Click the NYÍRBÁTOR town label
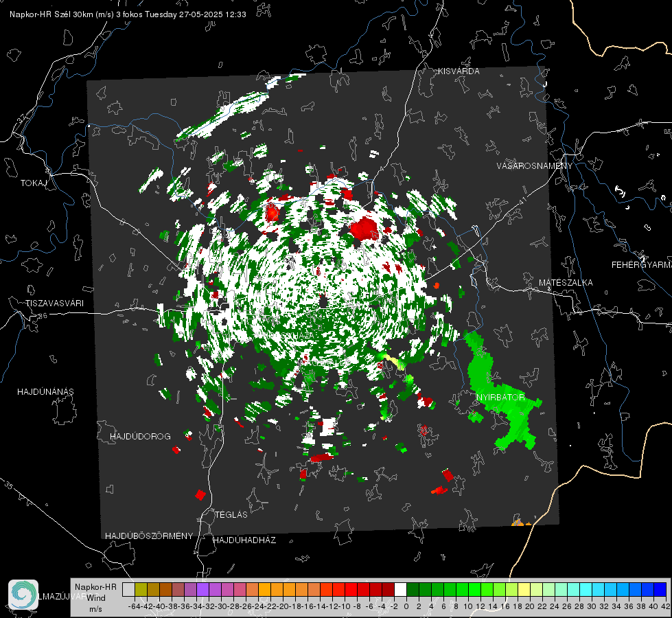This screenshot has width=672, height=618. [x=500, y=398]
